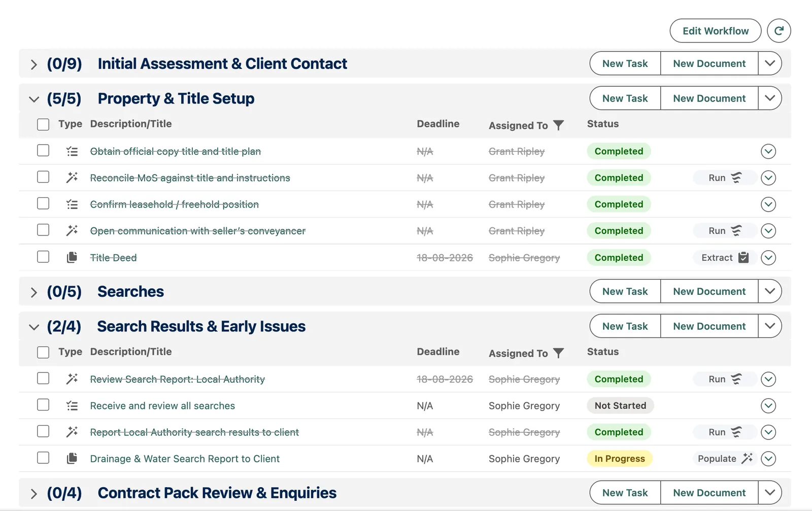
Task: Tick checkbox for Obtain official copy title
Action: point(43,151)
